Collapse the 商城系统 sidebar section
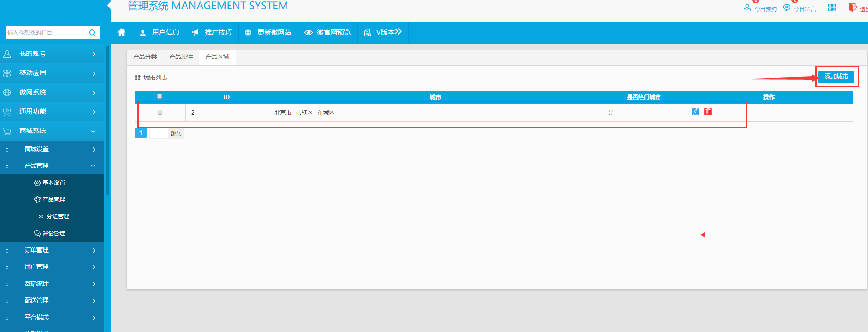 click(x=51, y=131)
